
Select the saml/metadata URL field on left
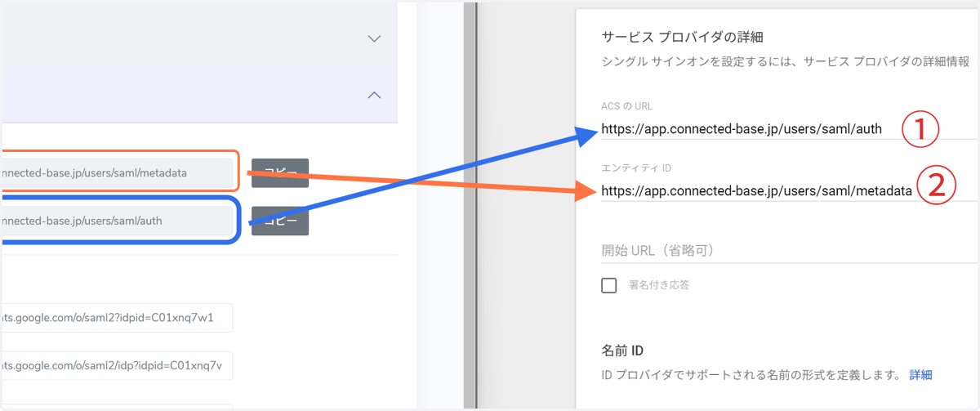pos(118,173)
